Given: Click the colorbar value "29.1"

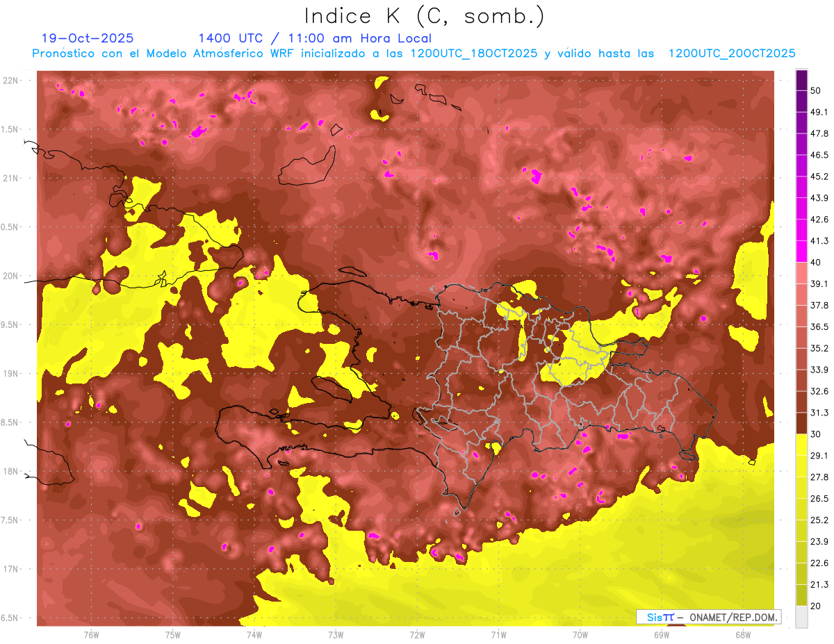Looking at the screenshot, I should click(x=820, y=456).
